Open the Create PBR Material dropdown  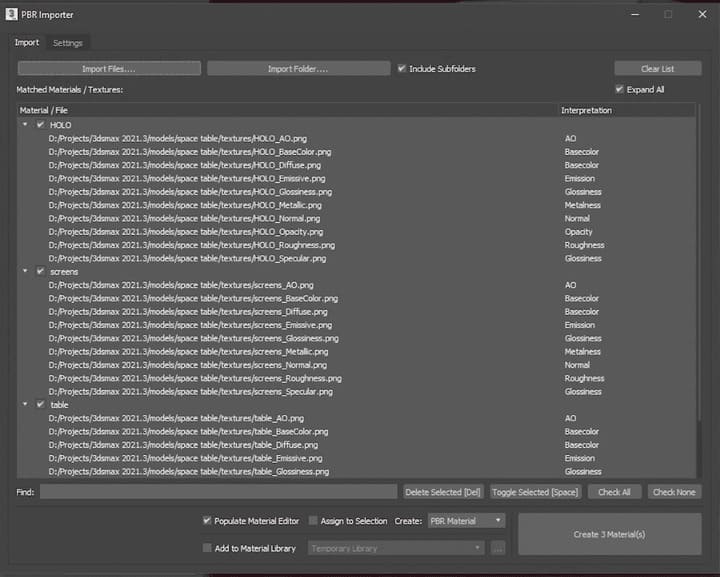[466, 521]
